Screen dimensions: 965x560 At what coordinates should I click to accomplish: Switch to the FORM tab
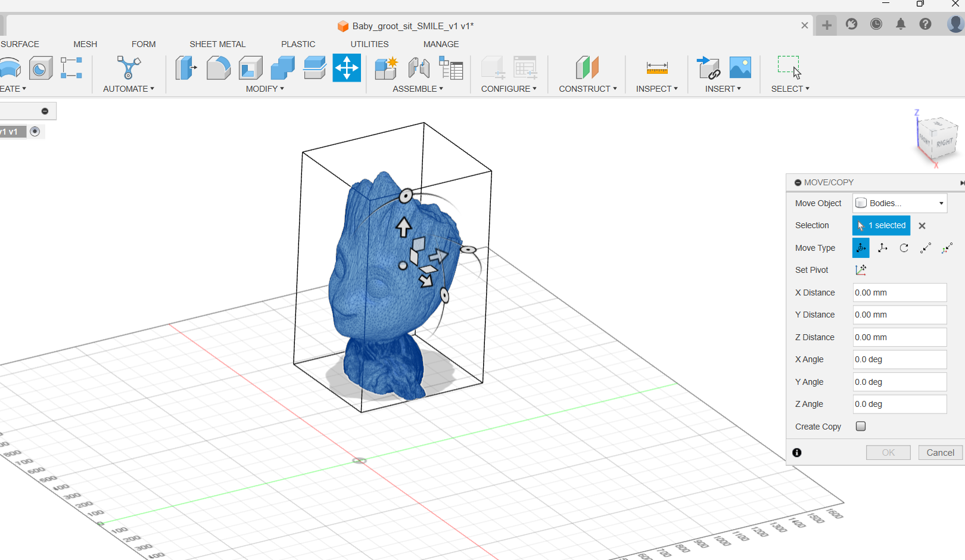click(x=144, y=44)
